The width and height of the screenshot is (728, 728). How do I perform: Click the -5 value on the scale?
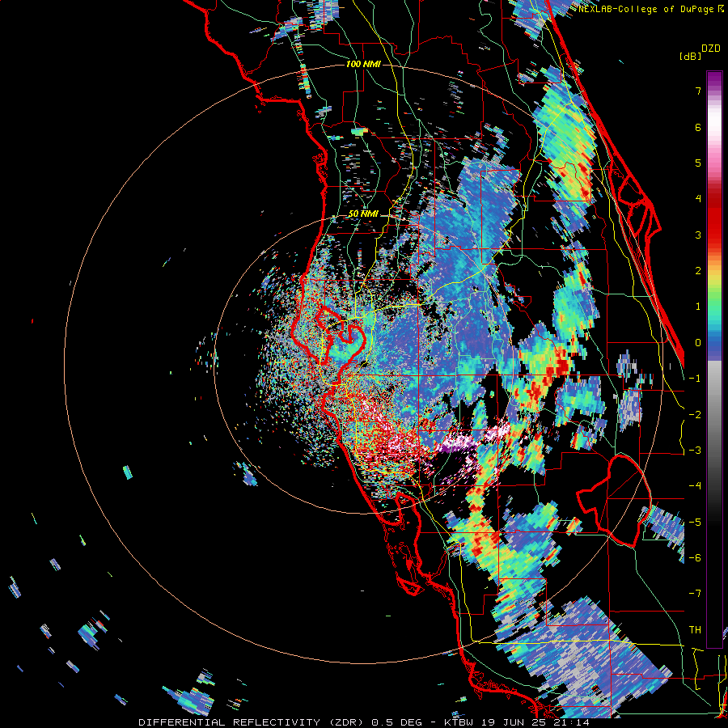[x=695, y=523]
